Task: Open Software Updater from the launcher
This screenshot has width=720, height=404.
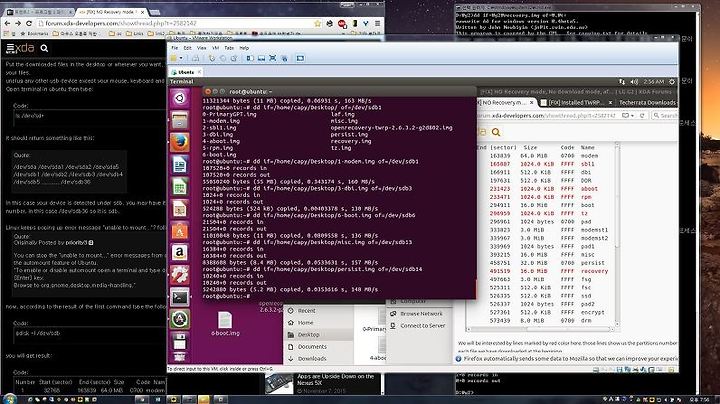Action: pyautogui.click(x=180, y=319)
